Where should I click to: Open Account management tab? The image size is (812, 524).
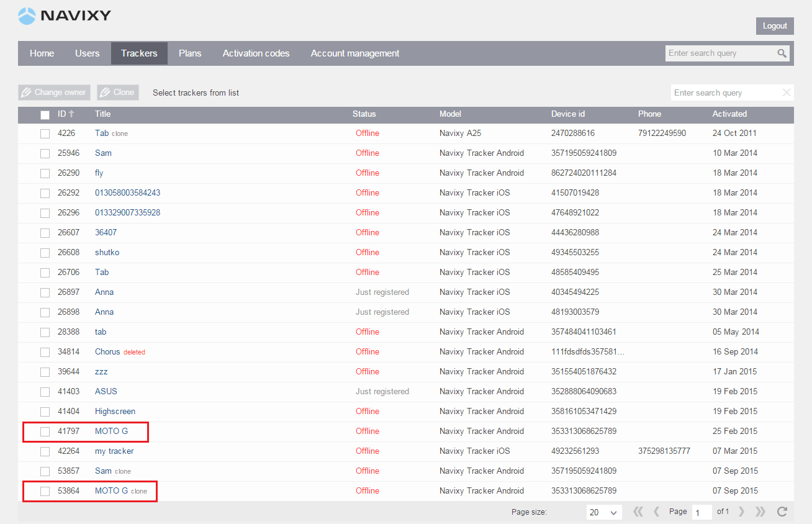(355, 53)
